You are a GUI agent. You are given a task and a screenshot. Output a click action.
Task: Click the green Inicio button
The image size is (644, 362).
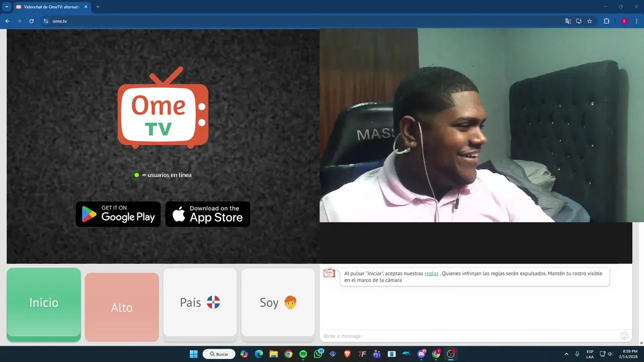click(x=44, y=304)
